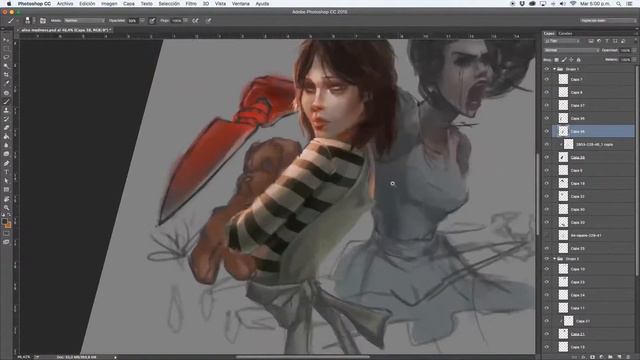The width and height of the screenshot is (640, 360).
Task: Select the Brush tool in the toolbox
Action: [x=6, y=101]
